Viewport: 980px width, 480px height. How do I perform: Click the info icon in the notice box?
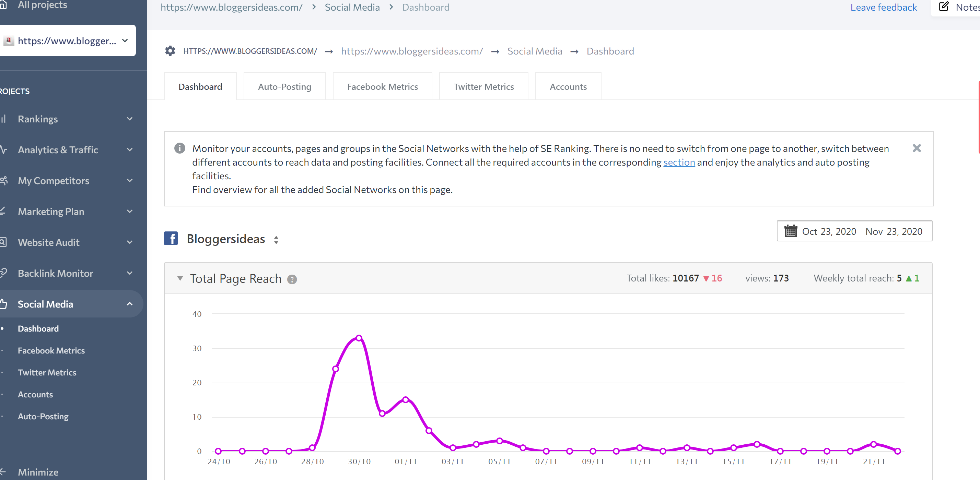[179, 148]
